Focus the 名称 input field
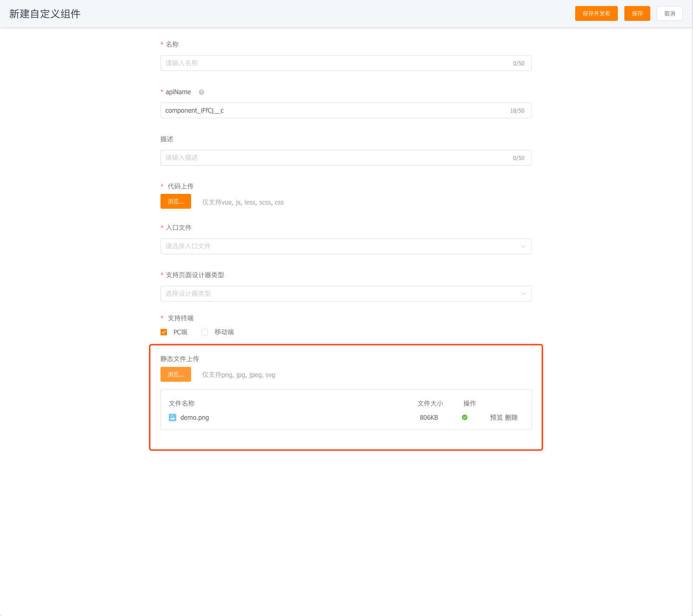This screenshot has width=693, height=616. coord(346,63)
